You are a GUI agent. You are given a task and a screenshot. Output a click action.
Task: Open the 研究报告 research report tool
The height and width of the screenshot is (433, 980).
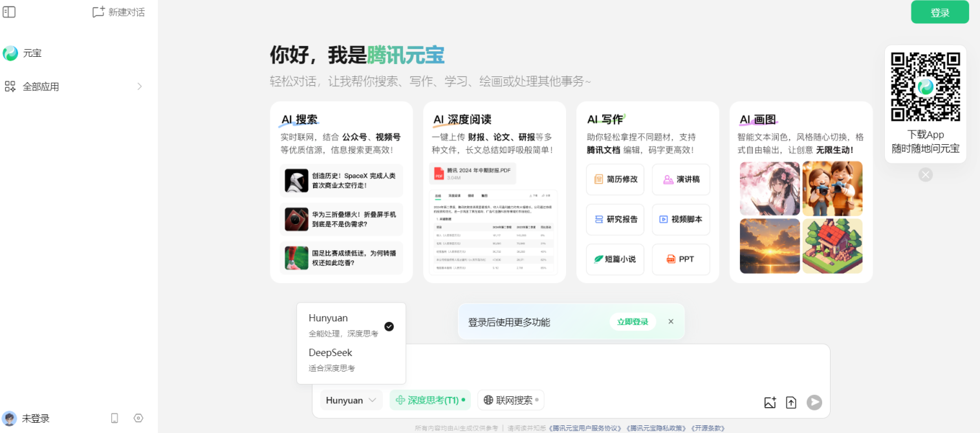click(614, 219)
